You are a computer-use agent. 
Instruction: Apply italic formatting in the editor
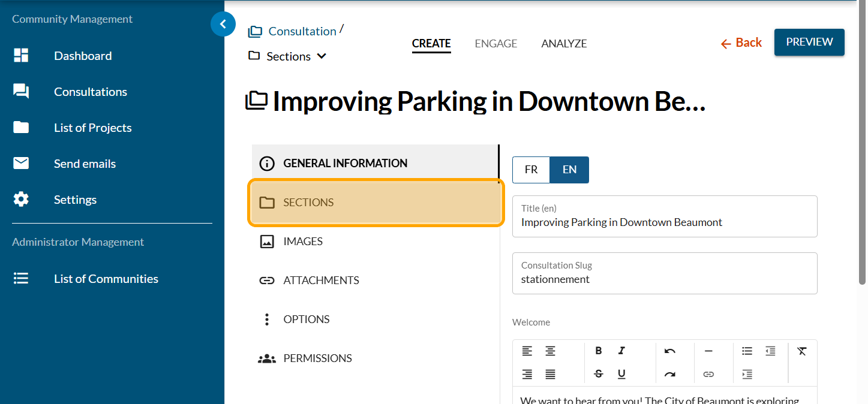621,351
